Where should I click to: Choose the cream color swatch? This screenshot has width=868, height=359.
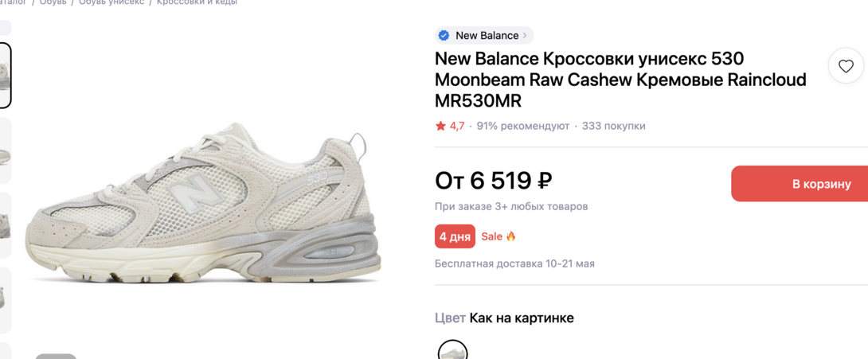tap(452, 352)
